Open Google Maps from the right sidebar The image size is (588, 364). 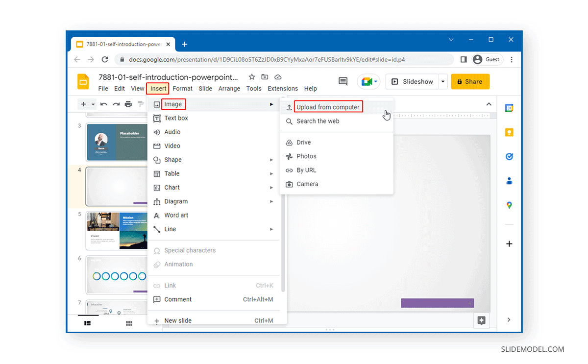(509, 205)
